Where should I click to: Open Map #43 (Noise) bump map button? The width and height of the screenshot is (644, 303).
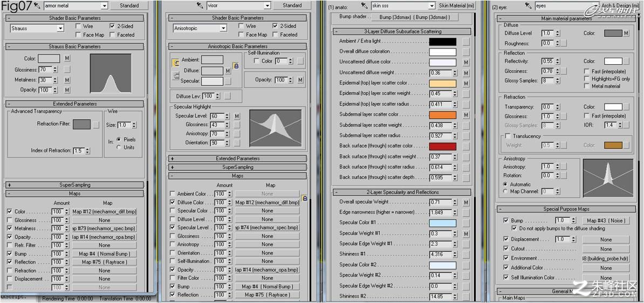click(x=606, y=221)
